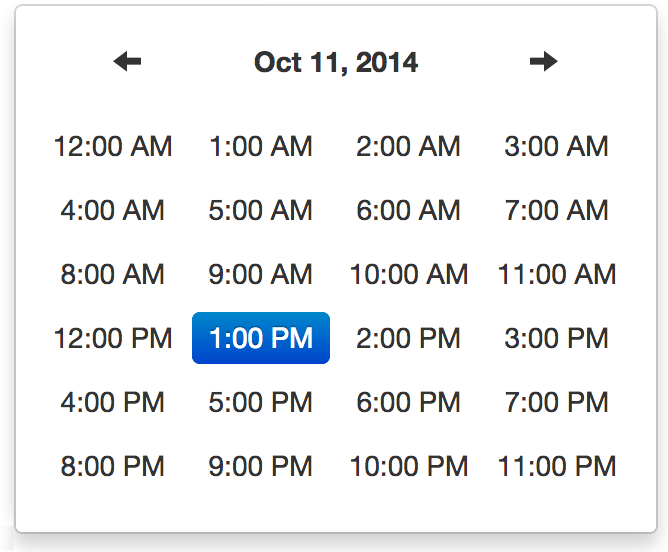Choose 7:00 AM
The width and height of the screenshot is (668, 552).
[557, 210]
